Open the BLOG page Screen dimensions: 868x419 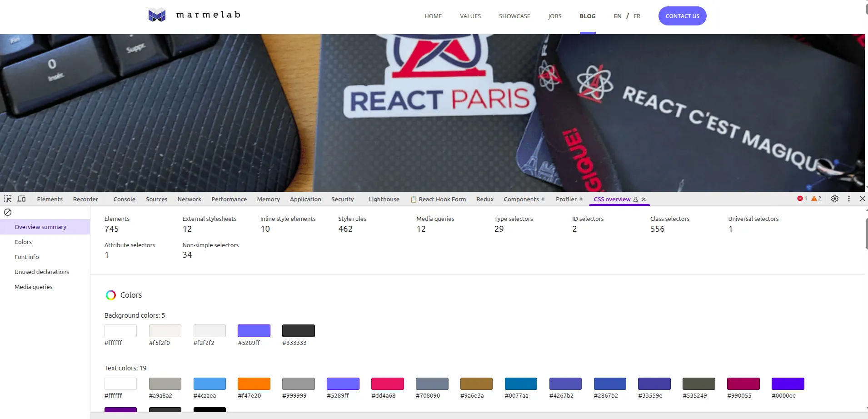click(587, 16)
